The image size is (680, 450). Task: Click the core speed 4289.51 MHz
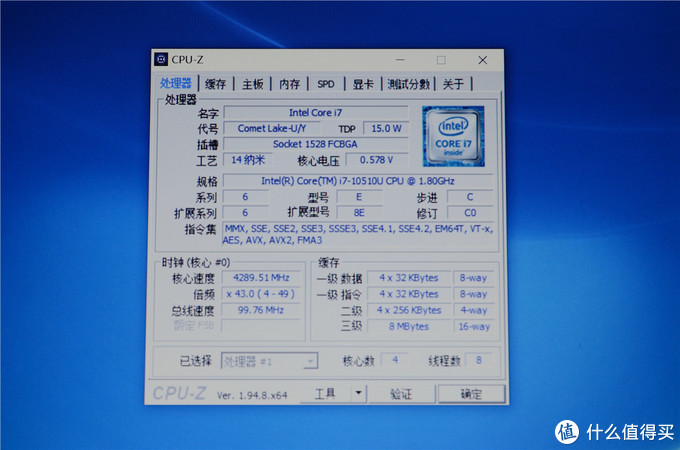[x=261, y=278]
